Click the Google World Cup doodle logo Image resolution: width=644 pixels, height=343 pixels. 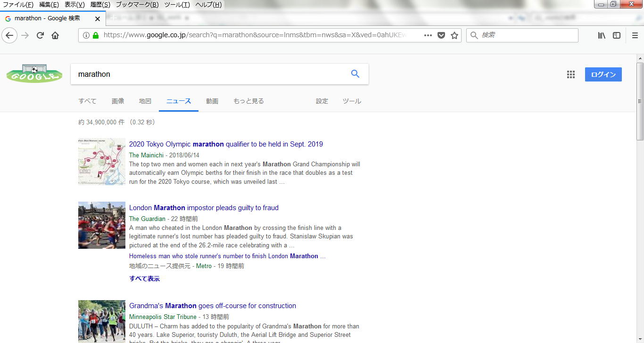pos(34,74)
